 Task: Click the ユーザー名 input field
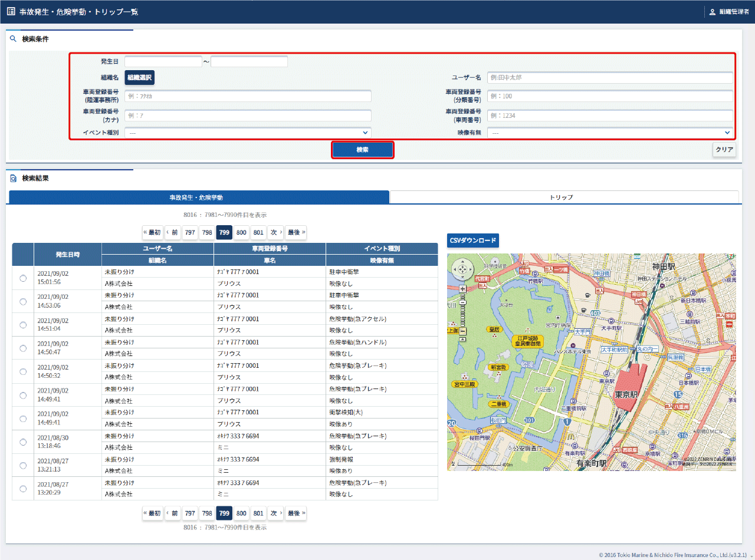(x=610, y=78)
